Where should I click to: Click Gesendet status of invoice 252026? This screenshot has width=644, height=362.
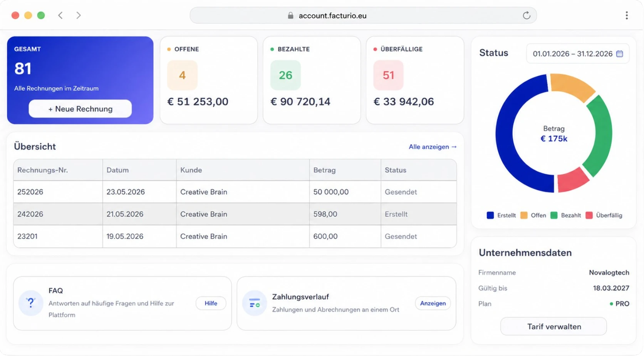[401, 192]
